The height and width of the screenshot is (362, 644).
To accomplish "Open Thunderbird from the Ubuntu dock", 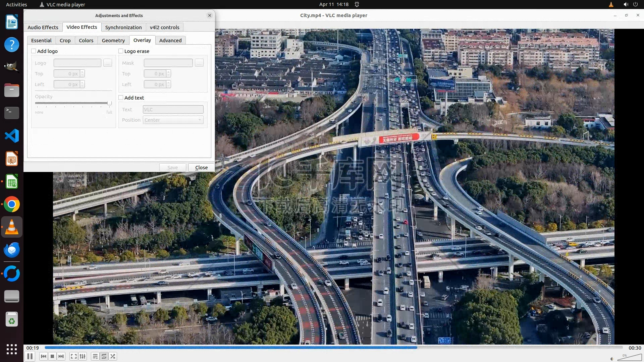I will coord(12,250).
